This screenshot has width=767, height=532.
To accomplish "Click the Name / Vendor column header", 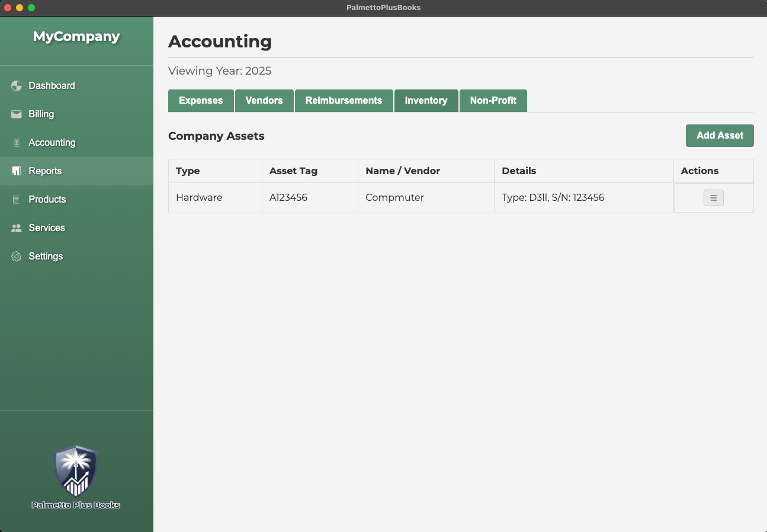I will 403,171.
